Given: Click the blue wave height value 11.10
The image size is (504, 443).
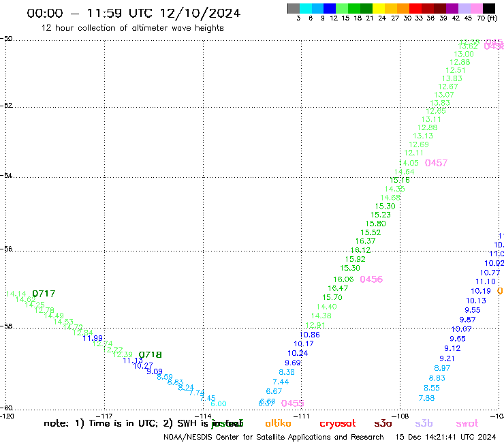Looking at the screenshot, I should [486, 281].
